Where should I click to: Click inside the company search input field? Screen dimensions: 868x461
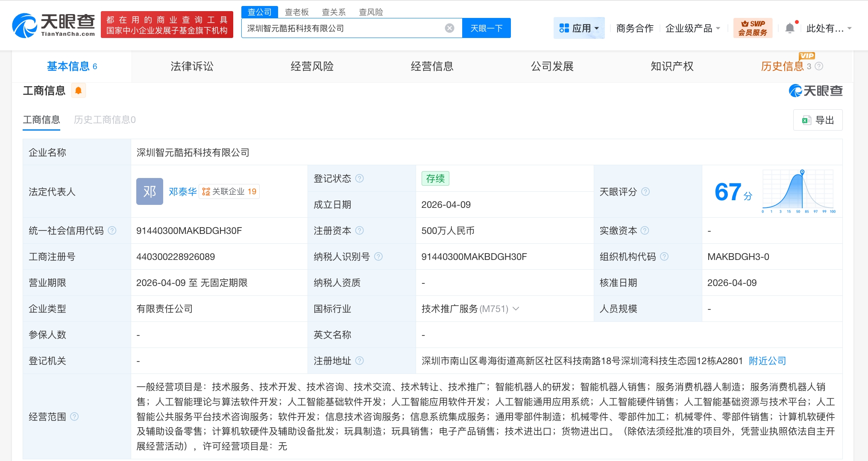342,28
